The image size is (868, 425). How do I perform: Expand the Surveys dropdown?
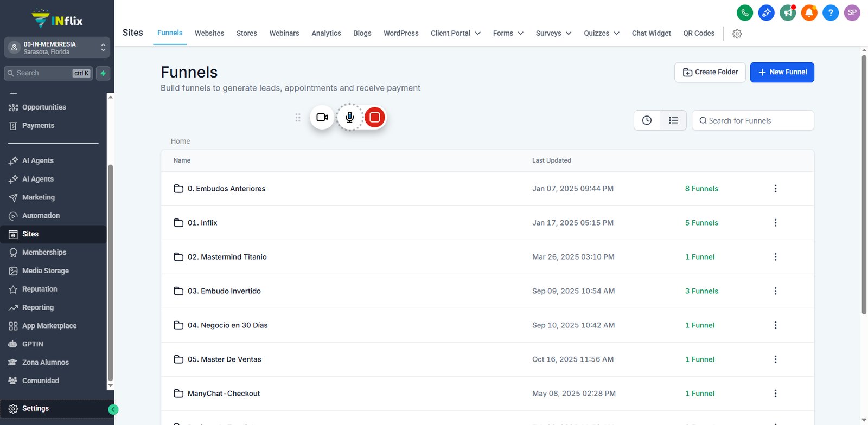[553, 33]
